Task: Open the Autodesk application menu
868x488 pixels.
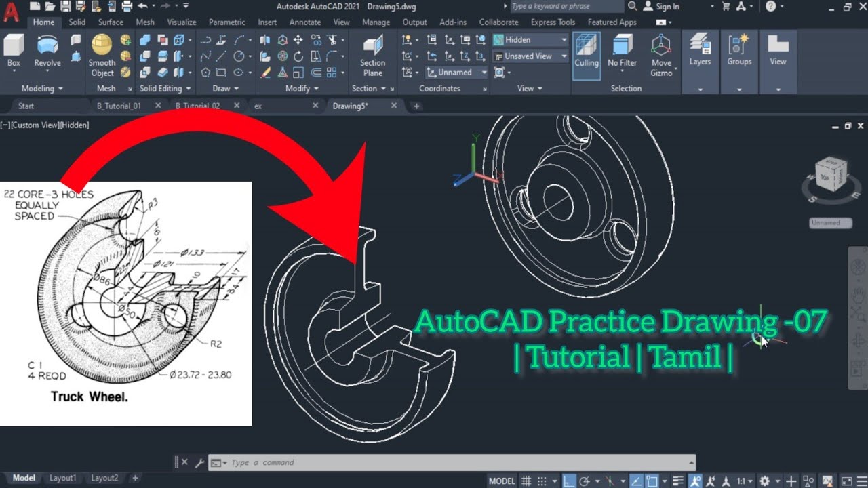Action: point(10,12)
